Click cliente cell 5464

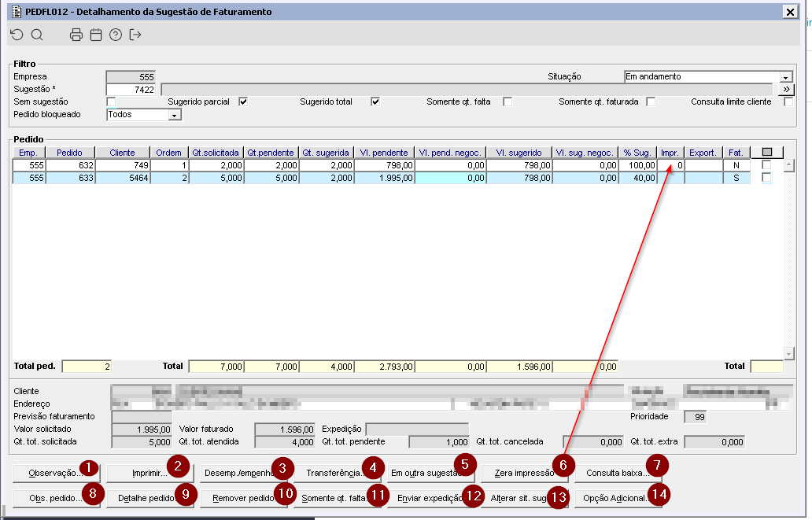(122, 178)
